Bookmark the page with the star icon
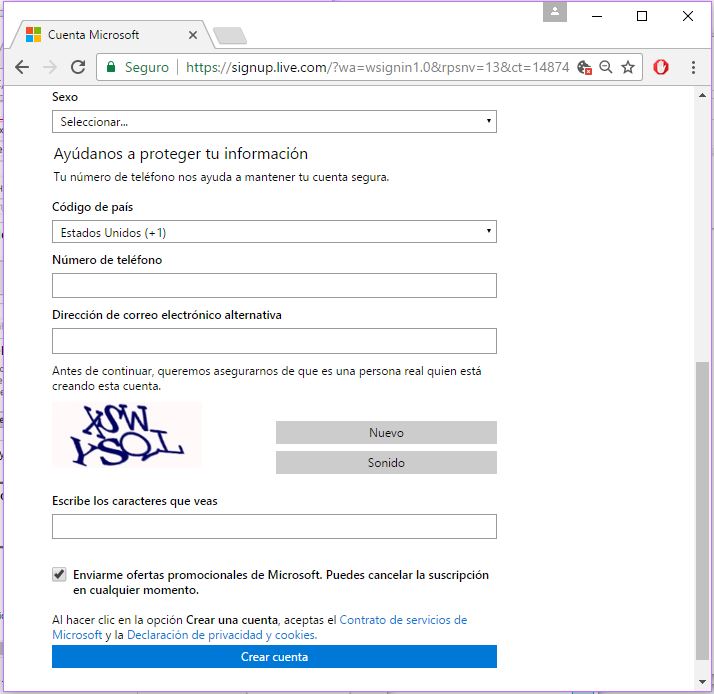Screen dimensions: 714x694 [628, 67]
